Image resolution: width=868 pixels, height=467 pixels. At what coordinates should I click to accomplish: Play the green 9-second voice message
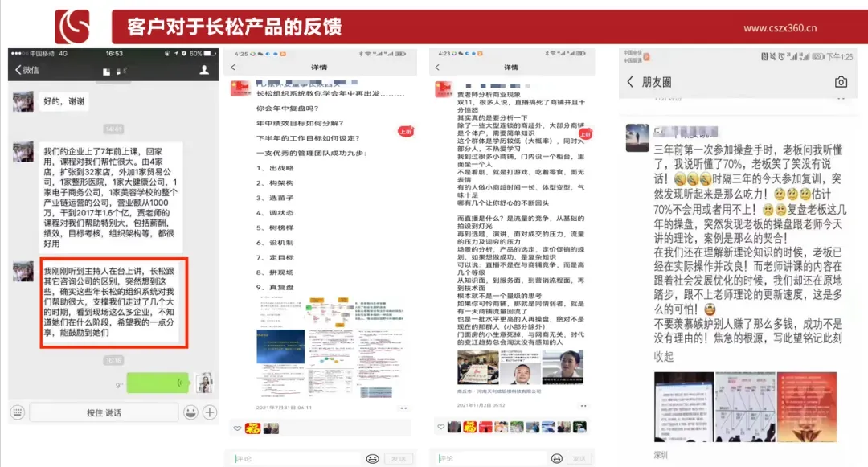click(158, 383)
